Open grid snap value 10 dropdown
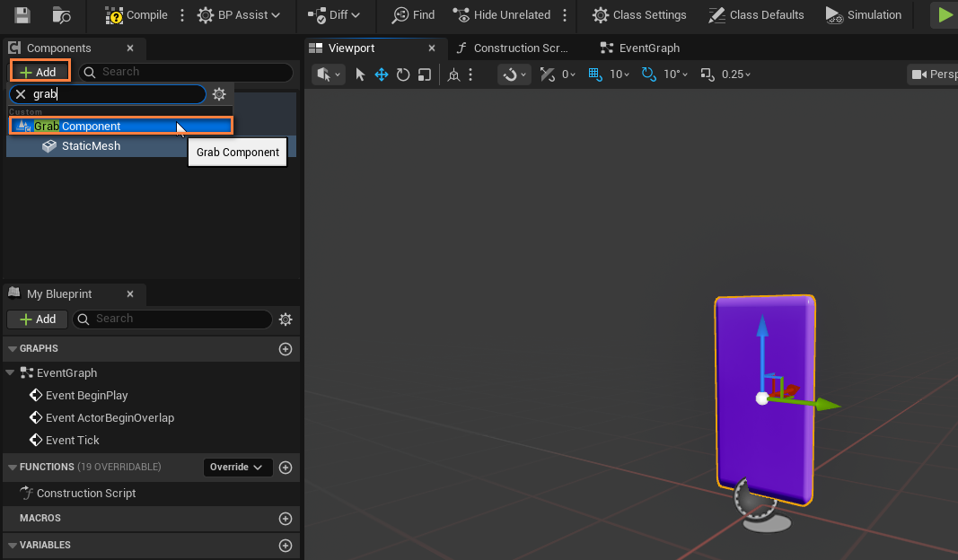The width and height of the screenshot is (958, 560). (620, 74)
